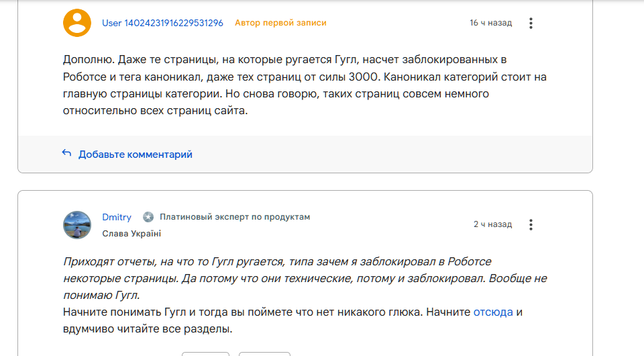Image resolution: width=644 pixels, height=356 pixels.
Task: Open profile of User 14024231916229531296
Action: click(x=162, y=23)
